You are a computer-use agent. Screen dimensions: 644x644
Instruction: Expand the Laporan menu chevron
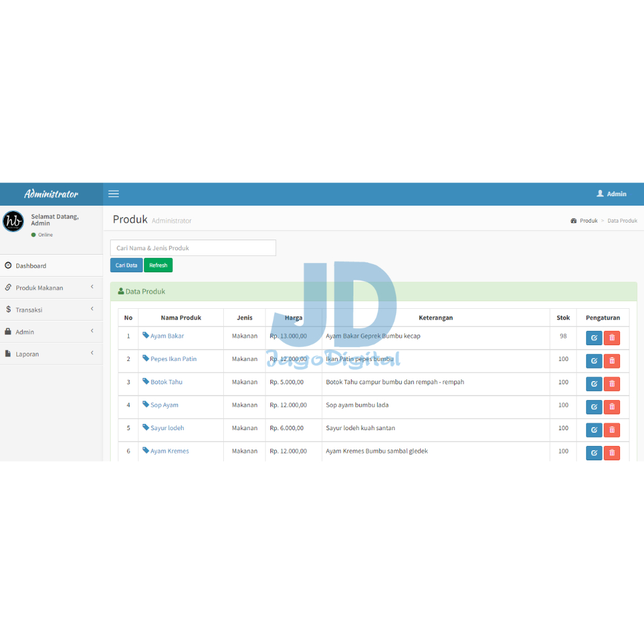(x=92, y=353)
